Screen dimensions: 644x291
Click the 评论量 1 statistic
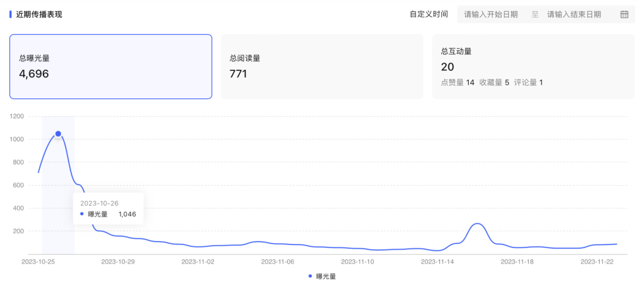(x=528, y=82)
